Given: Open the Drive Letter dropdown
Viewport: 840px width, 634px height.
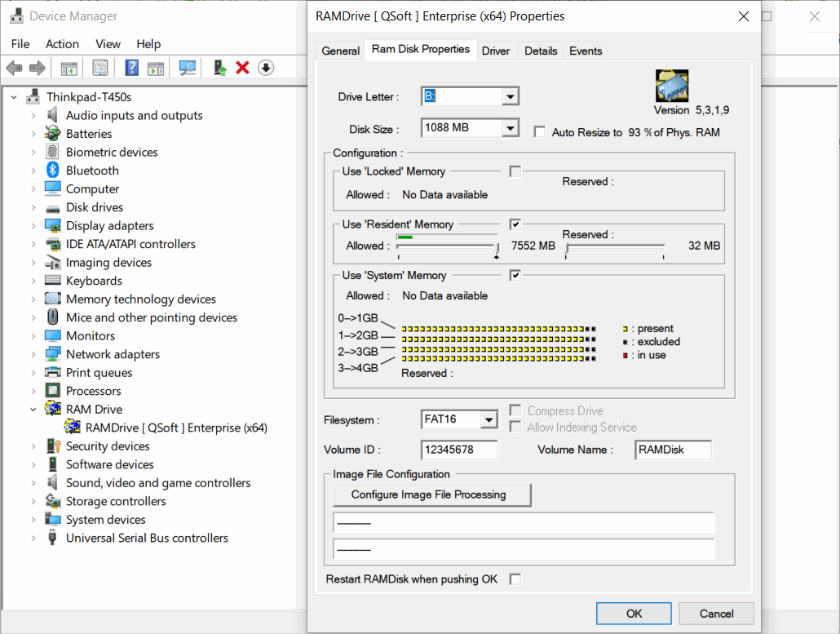Looking at the screenshot, I should point(510,97).
